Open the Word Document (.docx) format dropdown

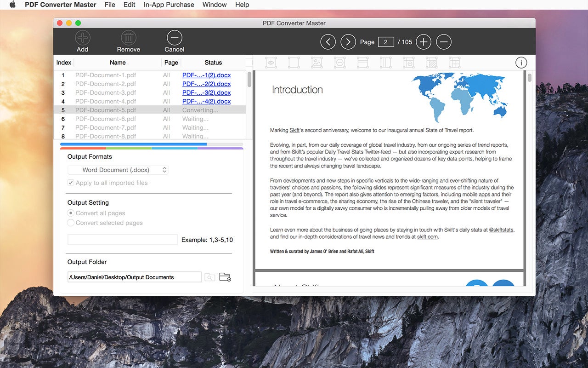[118, 170]
